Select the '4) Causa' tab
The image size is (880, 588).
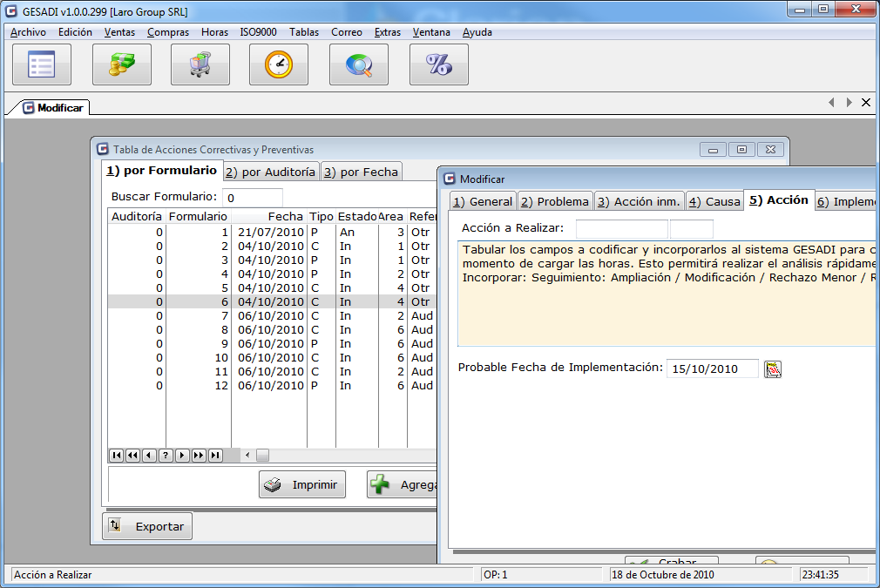click(714, 201)
